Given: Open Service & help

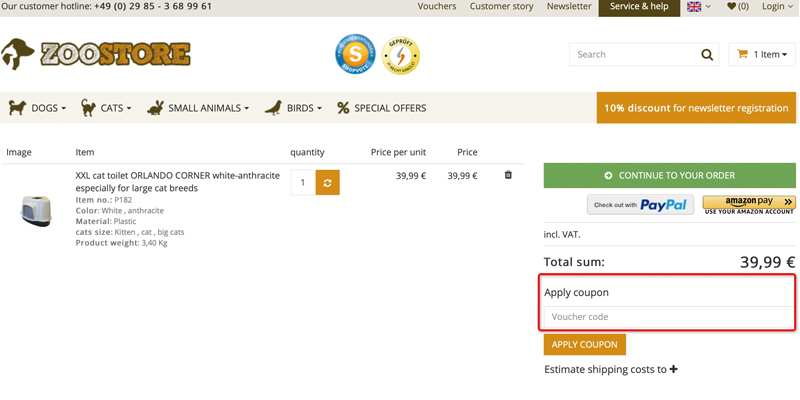Looking at the screenshot, I should pos(639,8).
